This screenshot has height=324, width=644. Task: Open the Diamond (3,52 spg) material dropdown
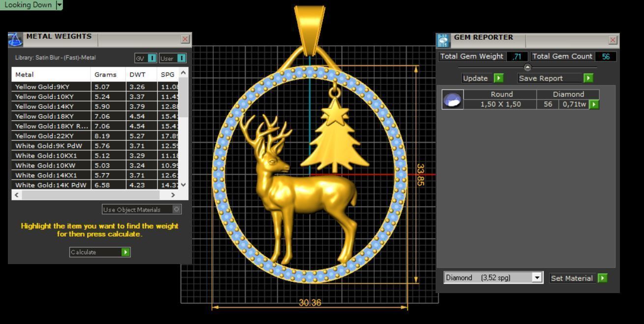pyautogui.click(x=537, y=278)
